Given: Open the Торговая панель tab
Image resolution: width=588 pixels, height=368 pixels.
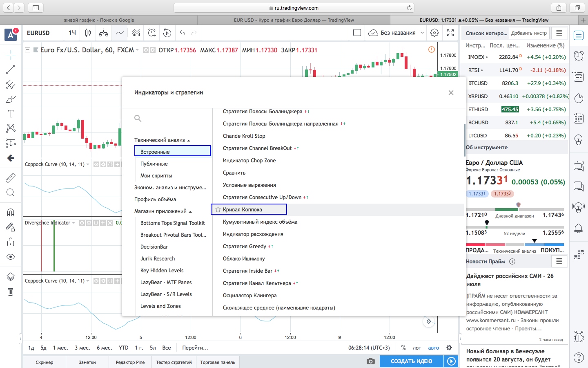Looking at the screenshot, I should click(x=218, y=362).
